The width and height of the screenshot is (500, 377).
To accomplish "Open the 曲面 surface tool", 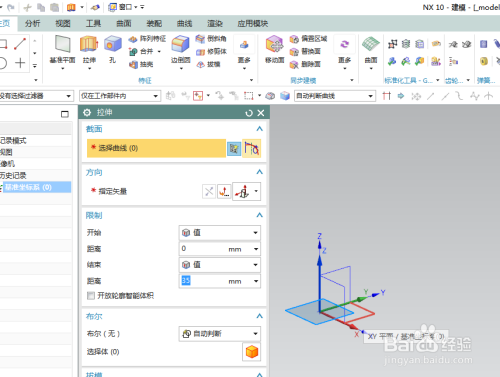I will pos(371,44).
